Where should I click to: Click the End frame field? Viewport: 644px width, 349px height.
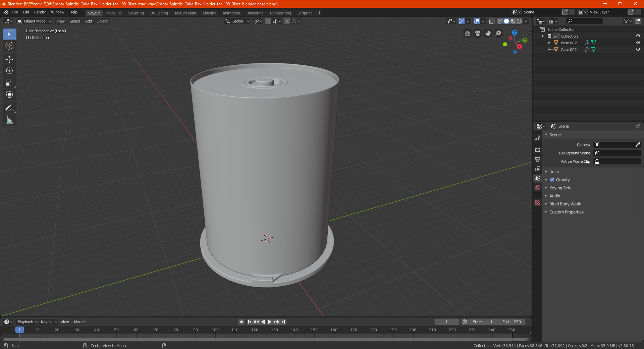pos(512,322)
